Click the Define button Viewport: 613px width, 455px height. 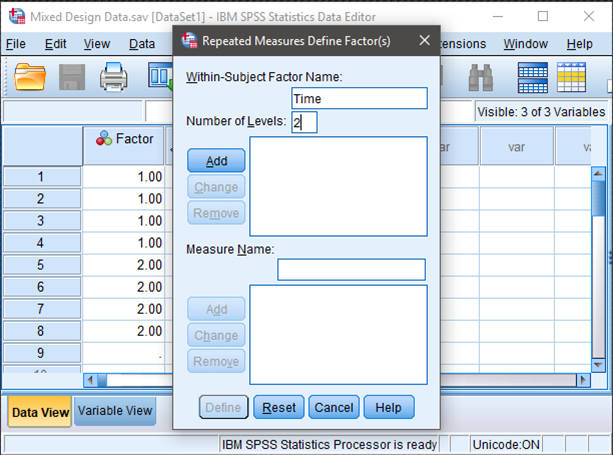pos(223,407)
